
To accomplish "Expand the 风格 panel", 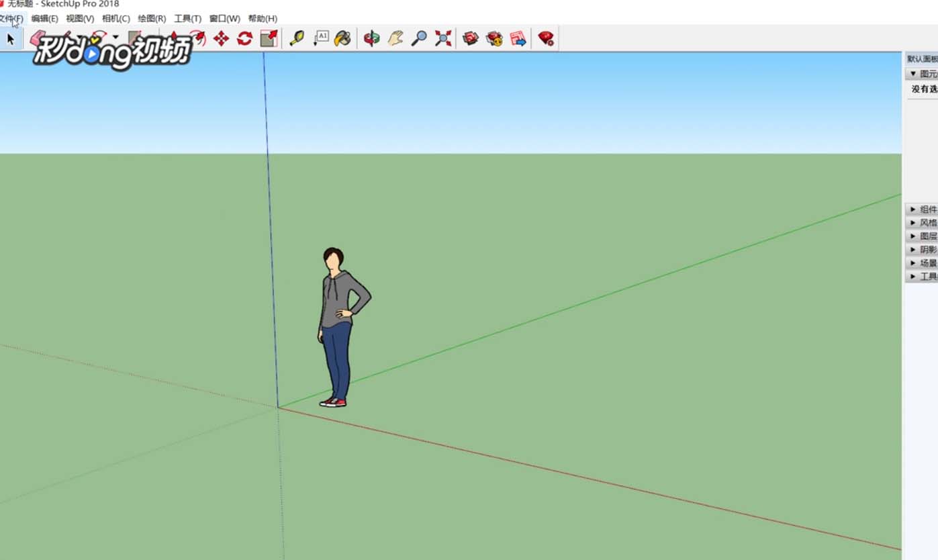I will coord(923,223).
